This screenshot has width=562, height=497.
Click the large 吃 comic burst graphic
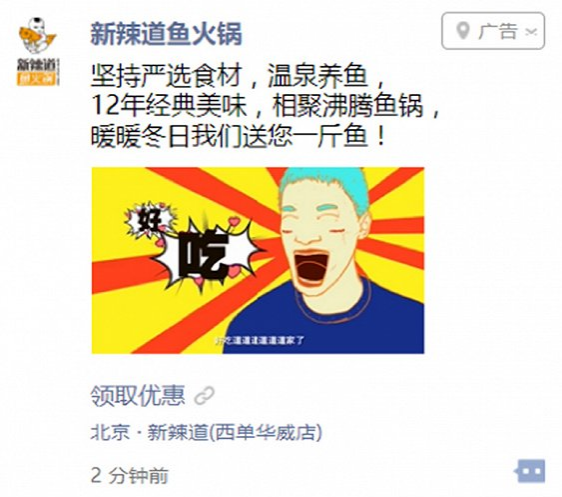(x=205, y=255)
